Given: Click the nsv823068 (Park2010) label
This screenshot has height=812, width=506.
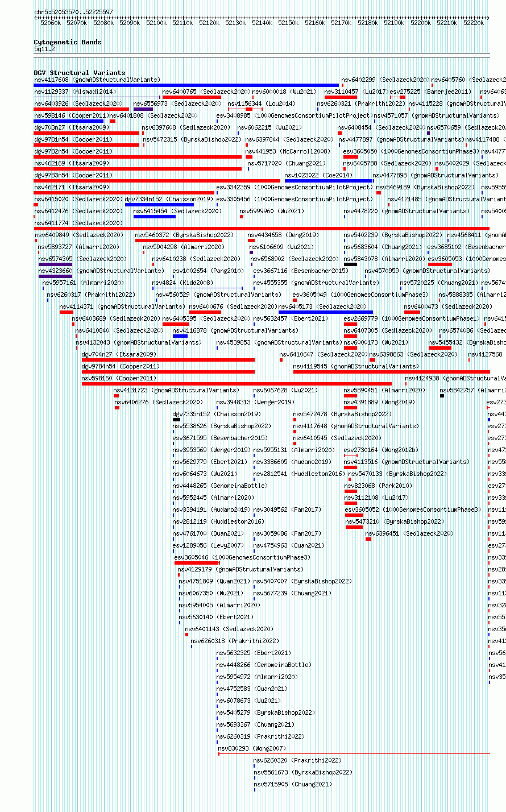Looking at the screenshot, I should coord(378,486).
